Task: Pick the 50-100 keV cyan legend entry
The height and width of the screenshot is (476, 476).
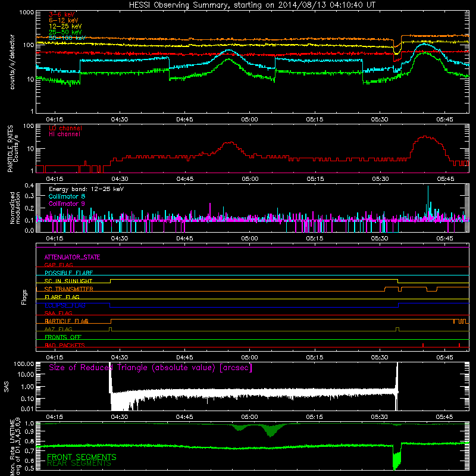Action: pos(67,38)
